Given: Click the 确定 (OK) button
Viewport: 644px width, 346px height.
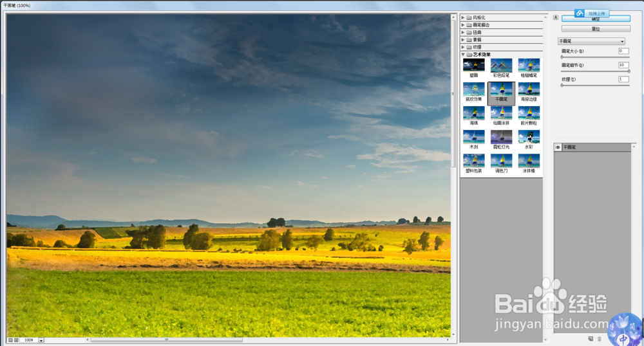Looking at the screenshot, I should [x=596, y=19].
